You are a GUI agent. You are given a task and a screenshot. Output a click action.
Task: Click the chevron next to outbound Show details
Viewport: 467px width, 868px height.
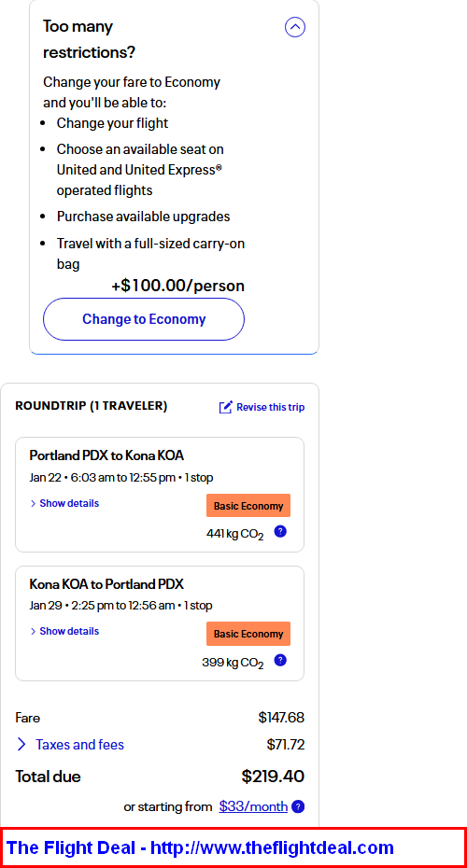coord(34,503)
